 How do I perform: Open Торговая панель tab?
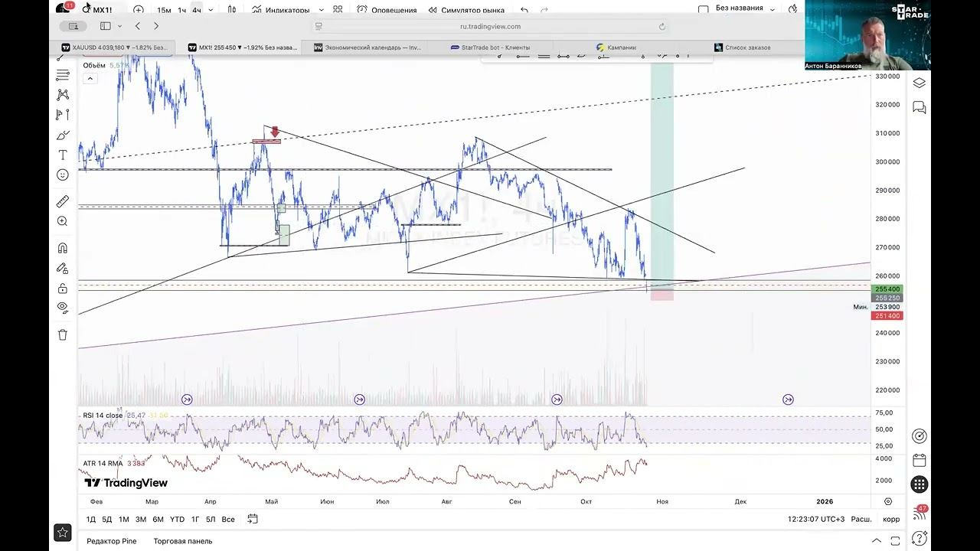click(183, 541)
